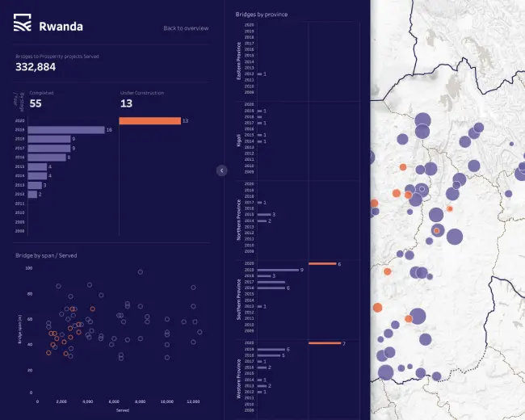
Task: Click the Completed count of 55
Action: (x=36, y=103)
